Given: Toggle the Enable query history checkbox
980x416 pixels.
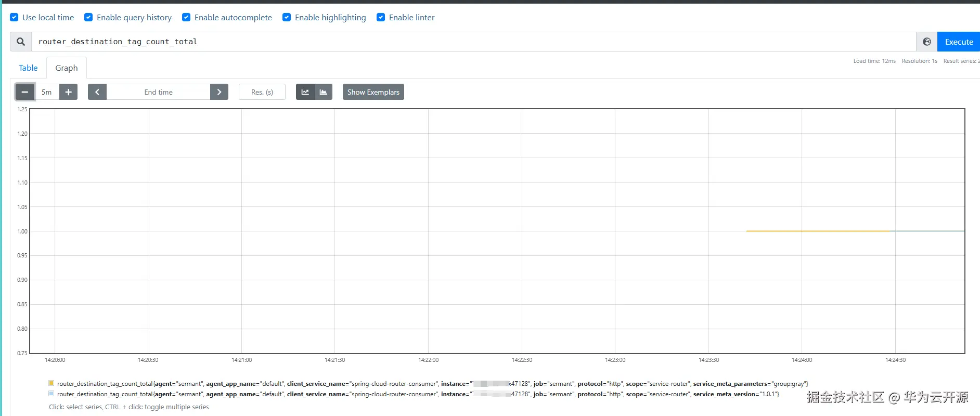Looking at the screenshot, I should point(88,17).
